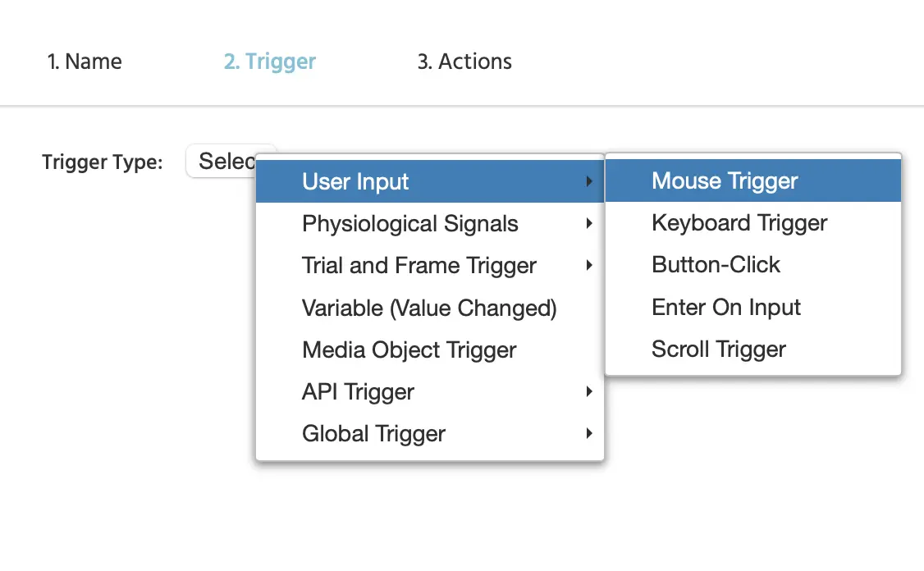Select the Button-Click trigger
The image size is (924, 571).
[716, 265]
